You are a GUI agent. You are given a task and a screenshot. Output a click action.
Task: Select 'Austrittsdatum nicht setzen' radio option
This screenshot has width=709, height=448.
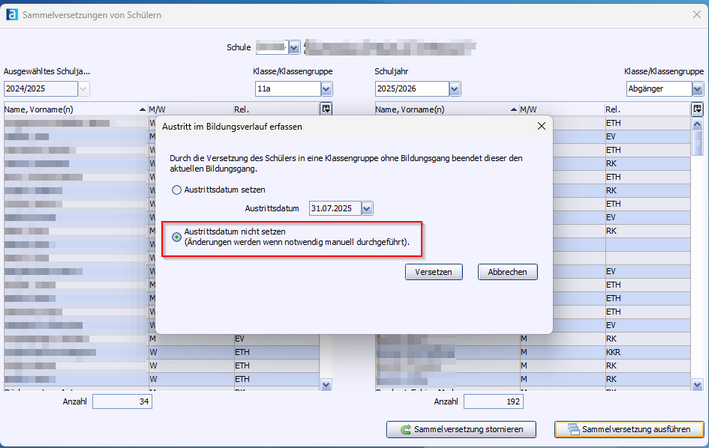click(x=178, y=237)
